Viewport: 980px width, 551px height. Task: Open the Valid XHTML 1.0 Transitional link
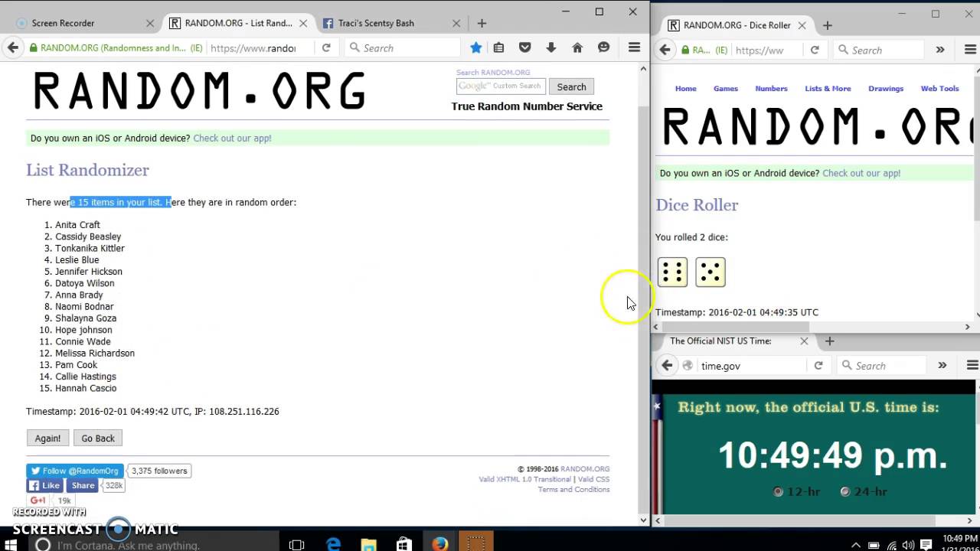click(x=524, y=480)
